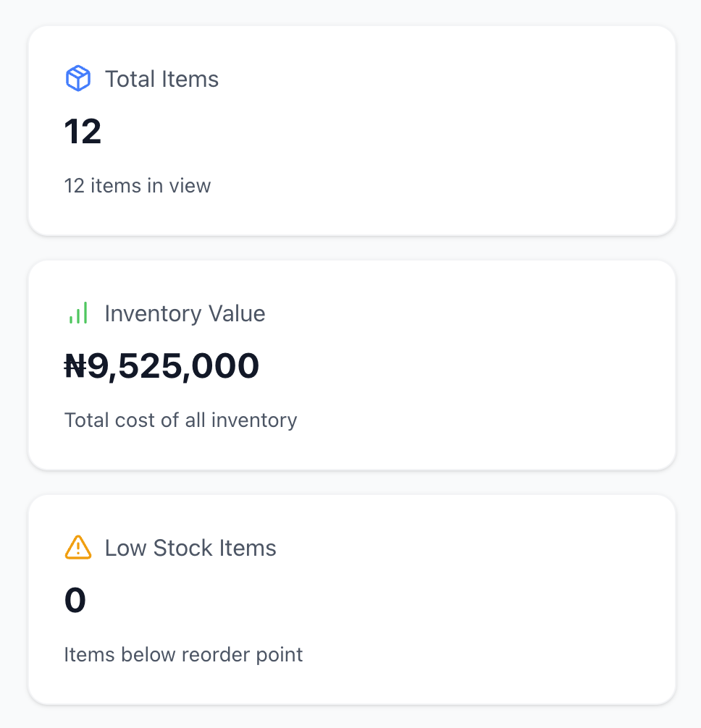Click "Items below reorder point" caption

coord(183,655)
